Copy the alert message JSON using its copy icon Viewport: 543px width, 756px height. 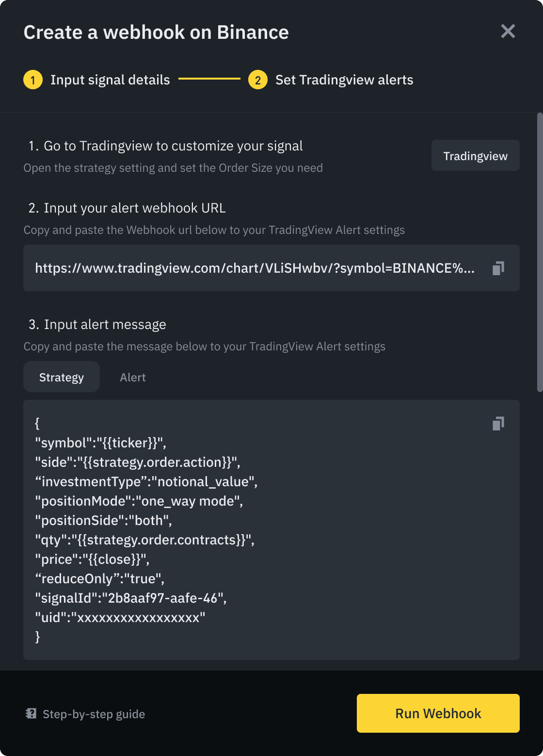[x=498, y=424]
